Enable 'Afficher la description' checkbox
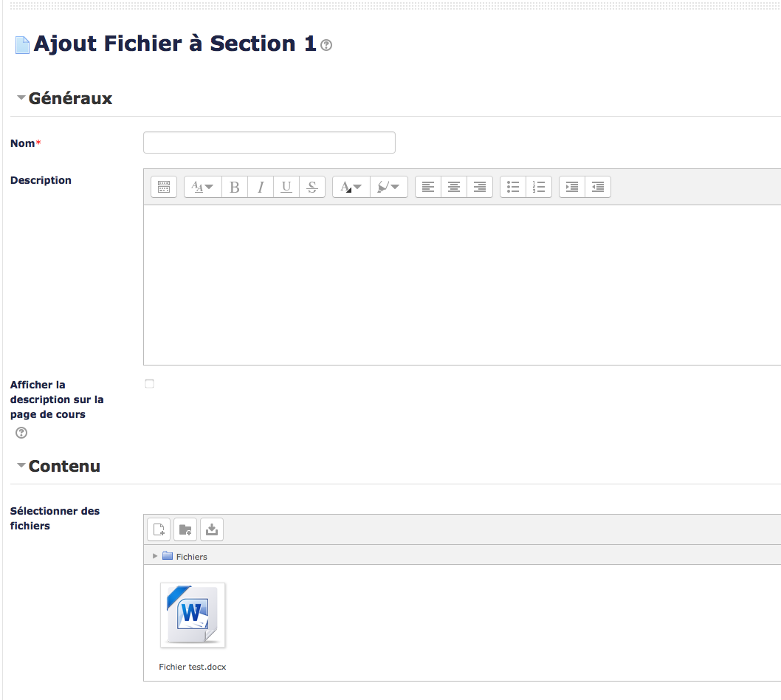Viewport: 781px width, 700px height. tap(150, 384)
